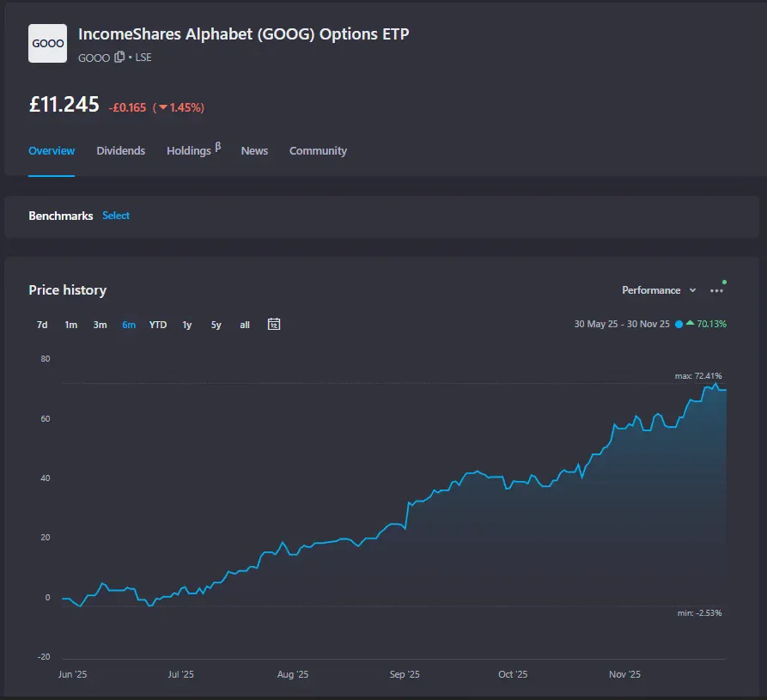View the News tab
Screen dimensions: 767x700
click(x=254, y=150)
